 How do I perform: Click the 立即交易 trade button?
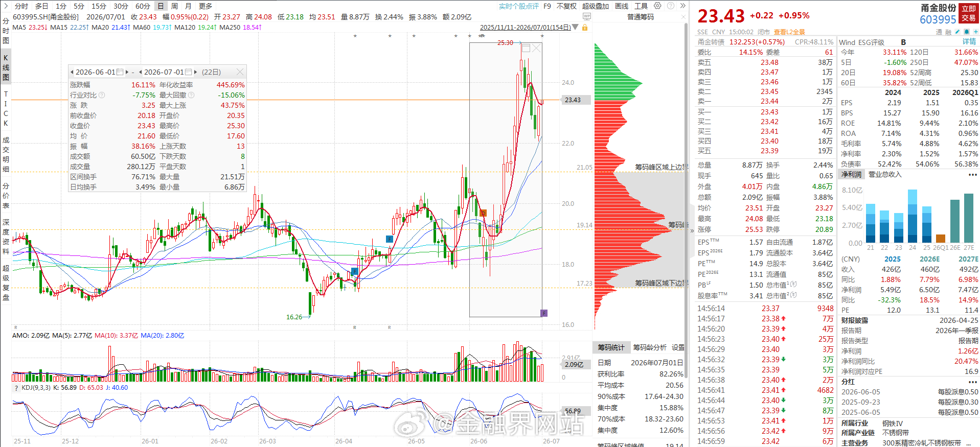click(x=969, y=13)
